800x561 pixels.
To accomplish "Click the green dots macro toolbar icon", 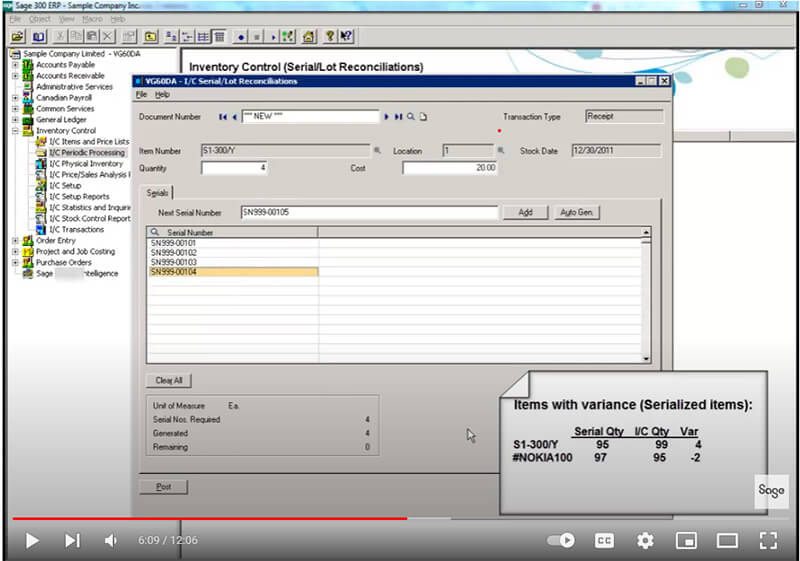I will pos(288,37).
